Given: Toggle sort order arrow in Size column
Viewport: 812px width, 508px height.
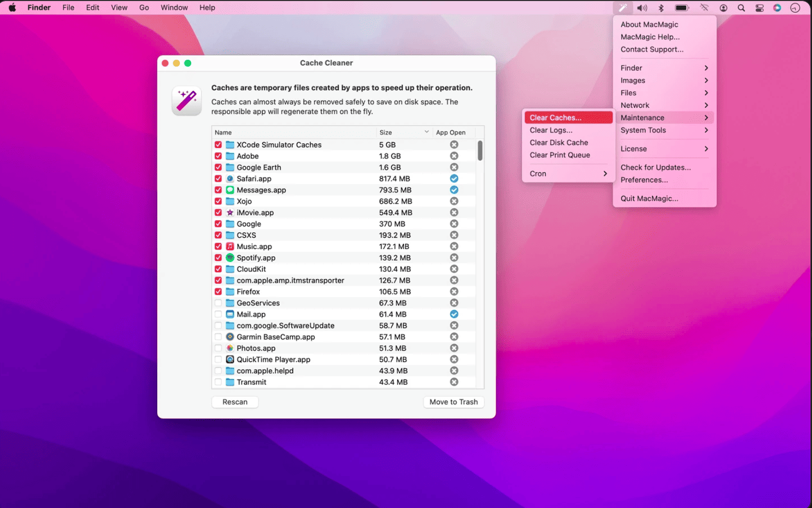Looking at the screenshot, I should tap(427, 132).
